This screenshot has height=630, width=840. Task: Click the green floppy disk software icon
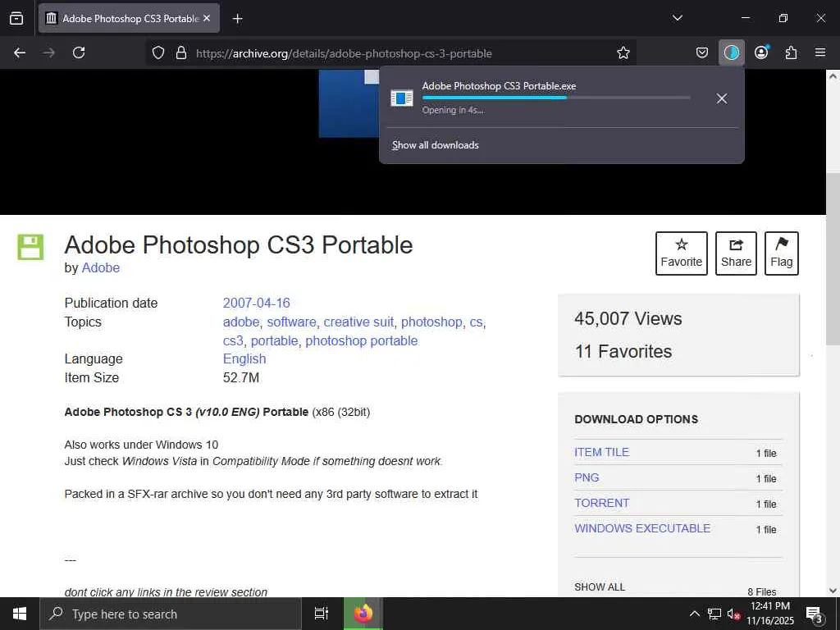coord(30,247)
